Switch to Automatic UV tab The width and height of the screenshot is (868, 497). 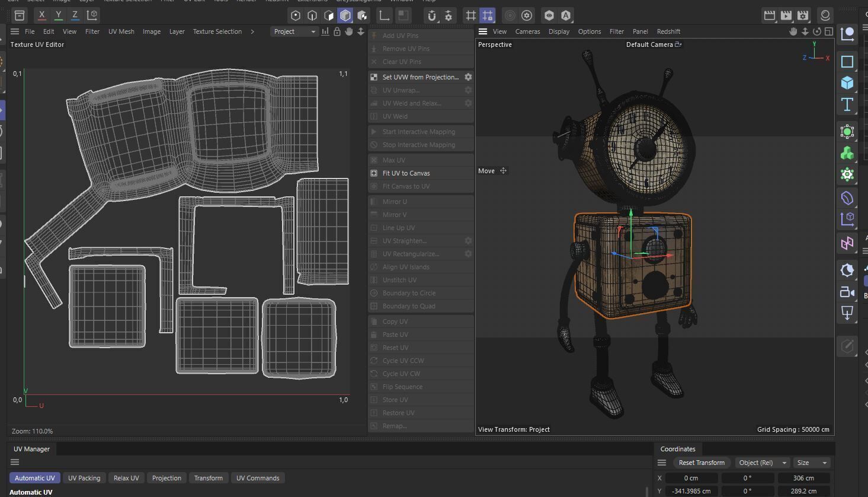click(35, 478)
